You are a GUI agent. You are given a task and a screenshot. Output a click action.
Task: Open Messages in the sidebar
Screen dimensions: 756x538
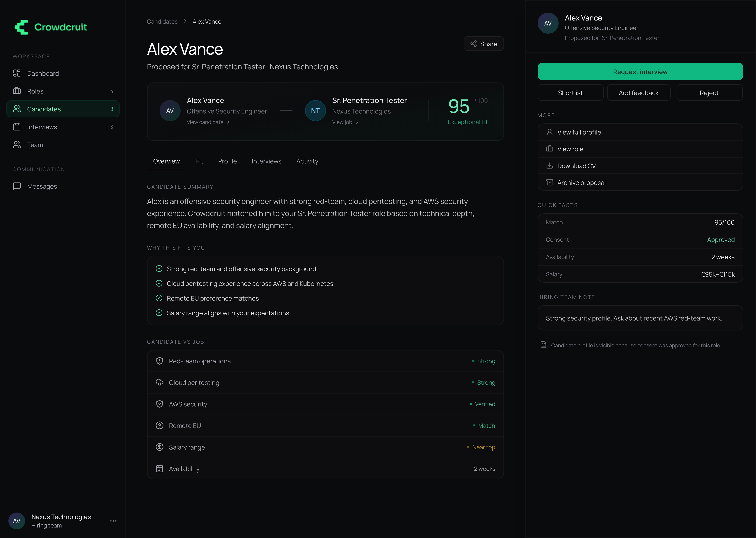click(x=63, y=186)
